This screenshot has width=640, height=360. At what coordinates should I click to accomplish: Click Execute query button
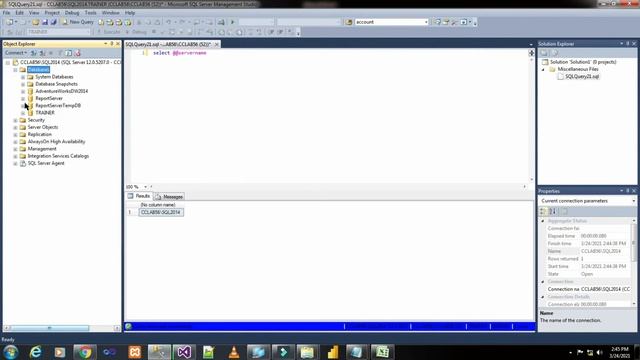click(x=109, y=32)
